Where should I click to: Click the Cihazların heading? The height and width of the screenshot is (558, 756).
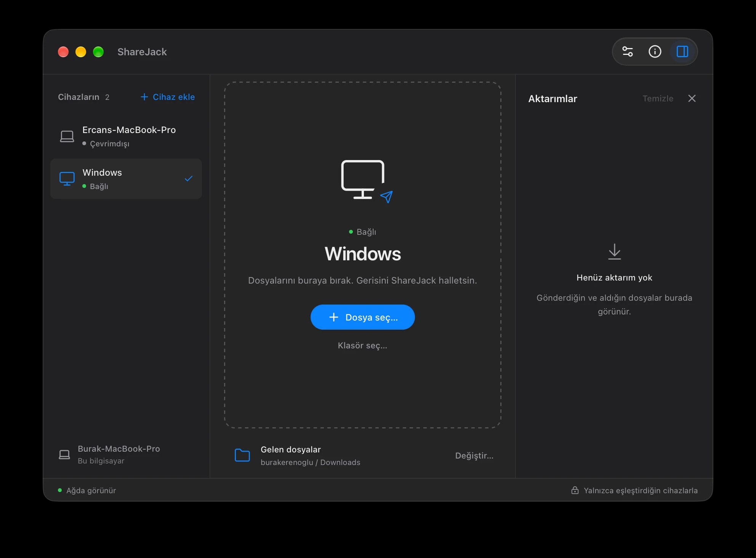click(78, 97)
